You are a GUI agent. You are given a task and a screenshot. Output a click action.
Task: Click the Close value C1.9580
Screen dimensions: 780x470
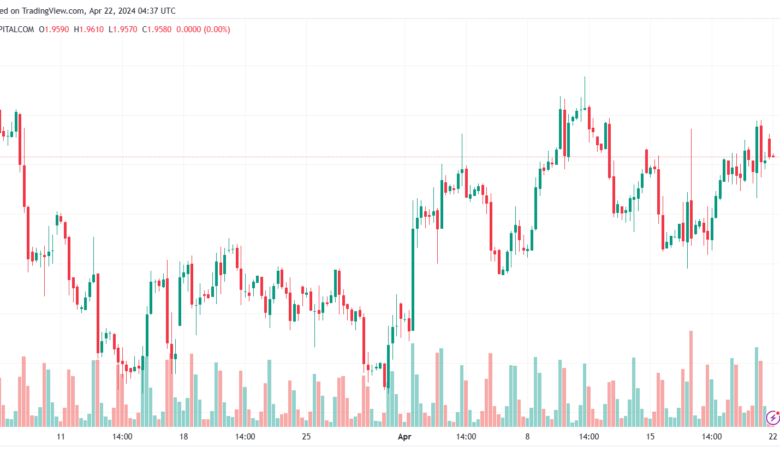pyautogui.click(x=157, y=29)
